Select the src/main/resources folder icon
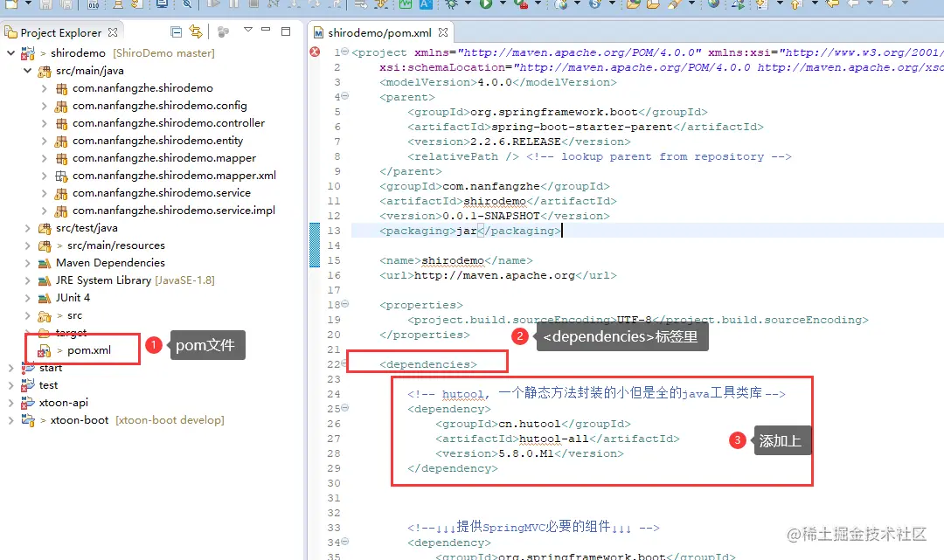Screen dimensions: 944x560 tap(45, 245)
